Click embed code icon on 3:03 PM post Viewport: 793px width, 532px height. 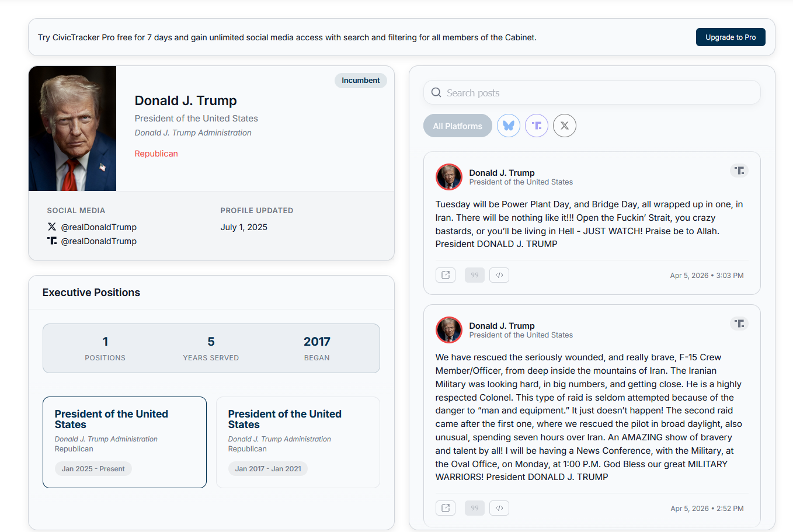click(x=499, y=275)
